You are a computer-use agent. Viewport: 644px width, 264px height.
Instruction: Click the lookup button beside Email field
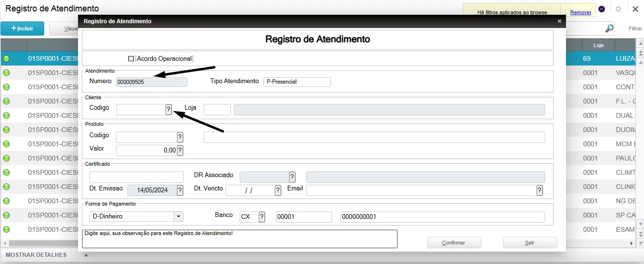click(x=539, y=190)
